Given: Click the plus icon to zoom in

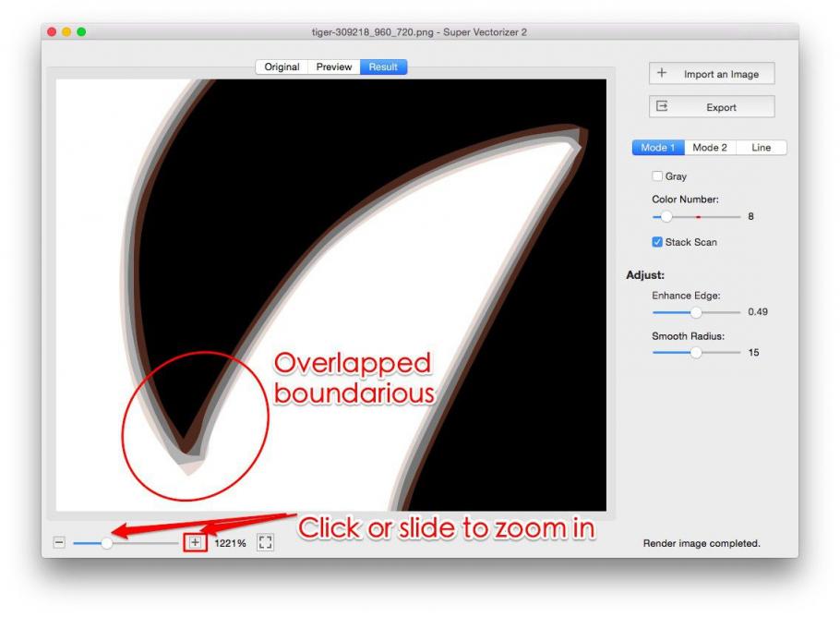Looking at the screenshot, I should point(196,542).
